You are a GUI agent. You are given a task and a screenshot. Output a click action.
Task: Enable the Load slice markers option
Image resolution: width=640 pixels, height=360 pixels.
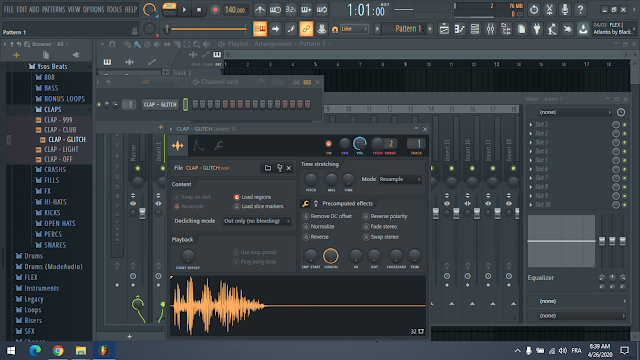258,206
